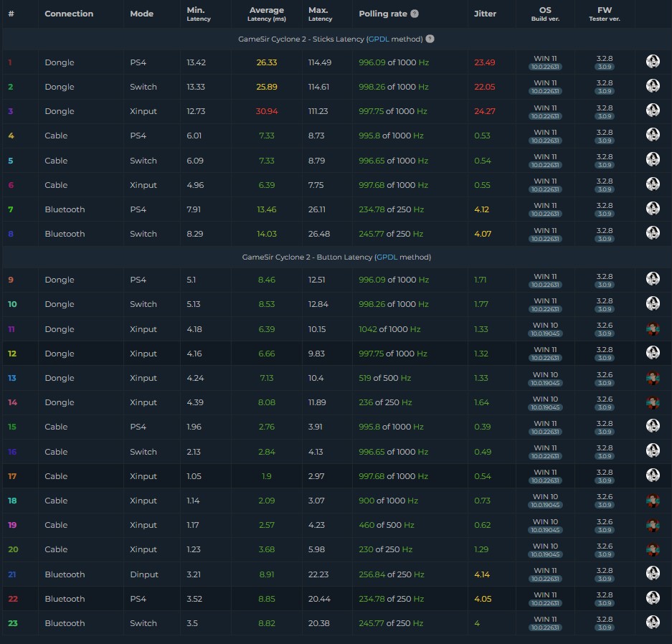Click the red tester avatar in row 20
This screenshot has height=644, width=672.
coord(653,549)
